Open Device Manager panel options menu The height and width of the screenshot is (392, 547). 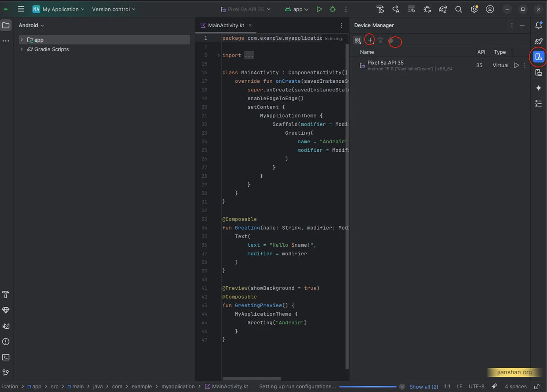click(512, 25)
